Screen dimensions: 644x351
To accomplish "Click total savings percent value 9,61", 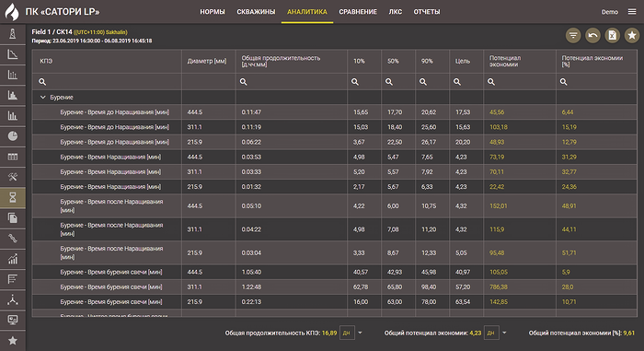I will click(628, 333).
